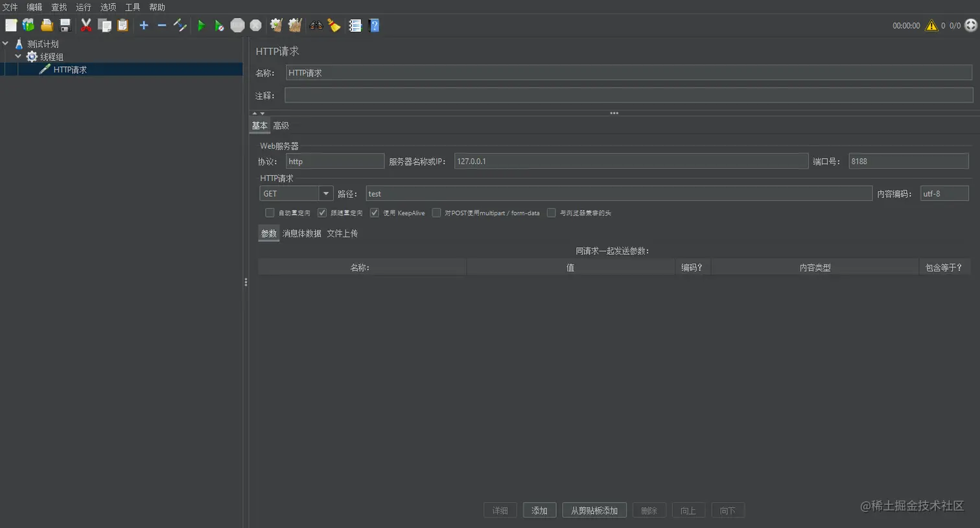The height and width of the screenshot is (528, 980).
Task: Click the Shutdown test icon
Action: [256, 25]
